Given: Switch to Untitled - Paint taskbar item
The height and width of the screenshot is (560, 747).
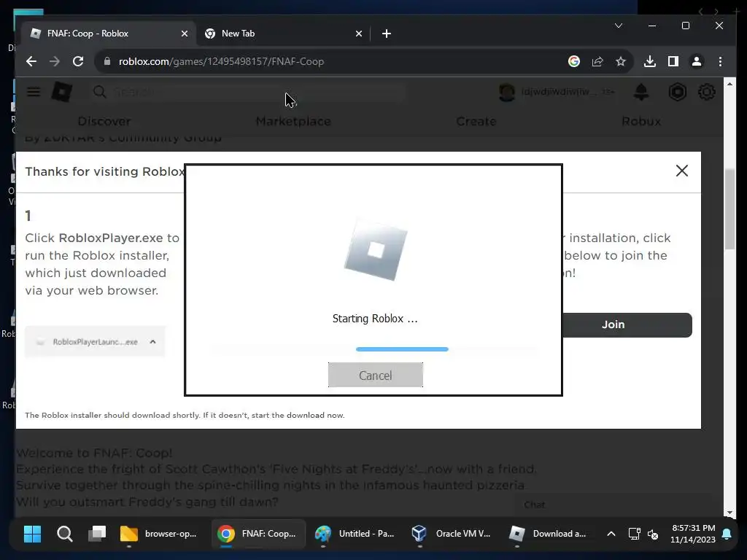Looking at the screenshot, I should (355, 534).
